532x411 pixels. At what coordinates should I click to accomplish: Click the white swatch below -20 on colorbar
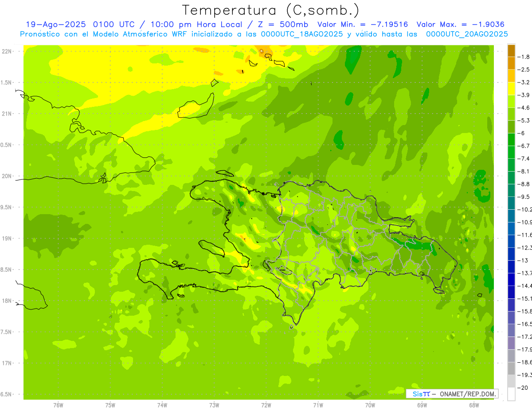511,394
